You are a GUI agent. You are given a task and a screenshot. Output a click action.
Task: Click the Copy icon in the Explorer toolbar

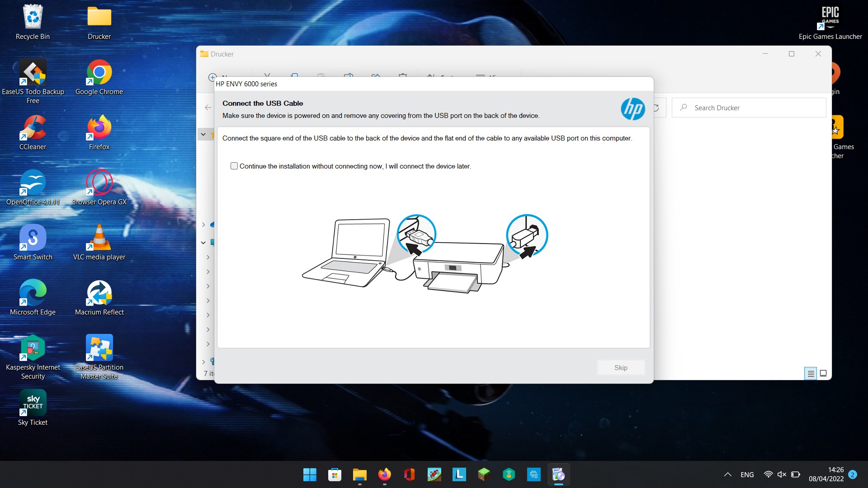pyautogui.click(x=294, y=76)
